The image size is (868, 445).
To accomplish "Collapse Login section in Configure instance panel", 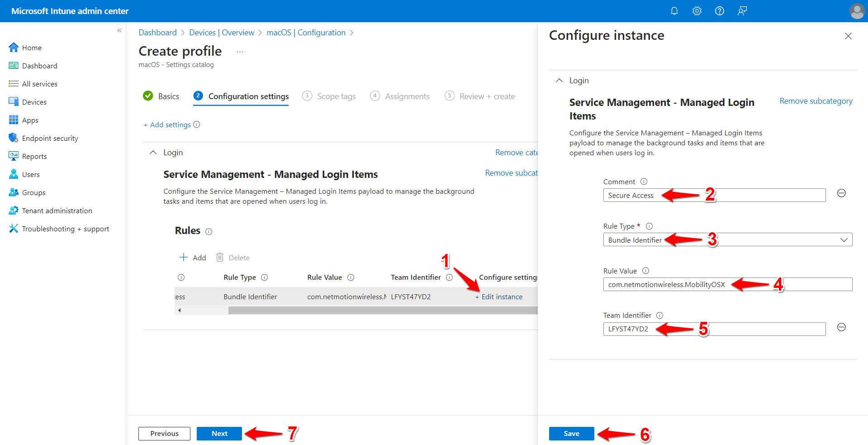I will click(559, 80).
